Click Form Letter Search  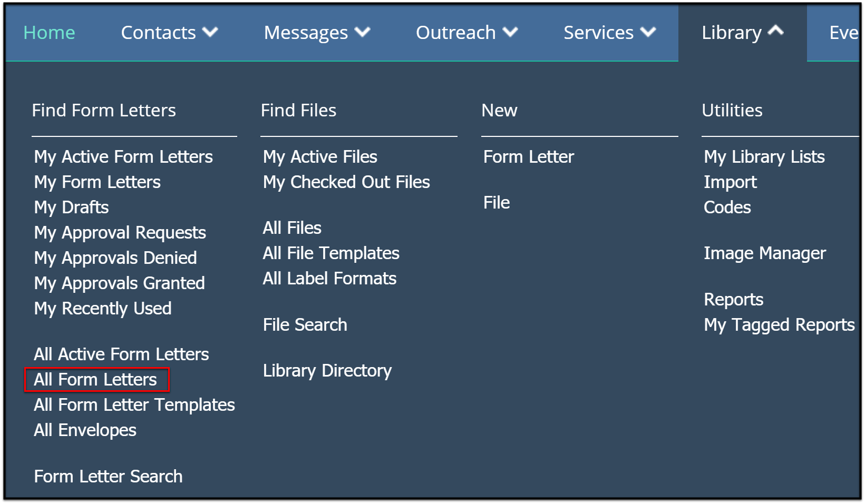tap(108, 477)
